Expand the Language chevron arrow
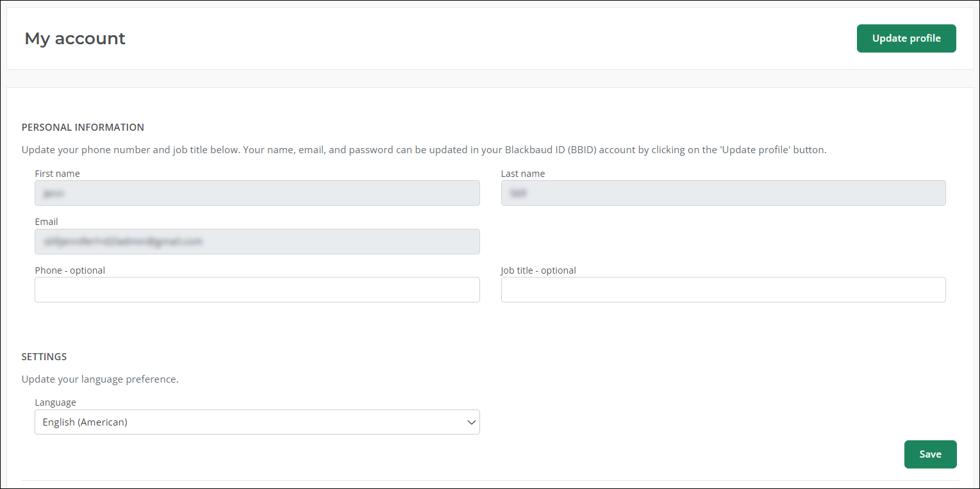The width and height of the screenshot is (980, 489). point(472,422)
